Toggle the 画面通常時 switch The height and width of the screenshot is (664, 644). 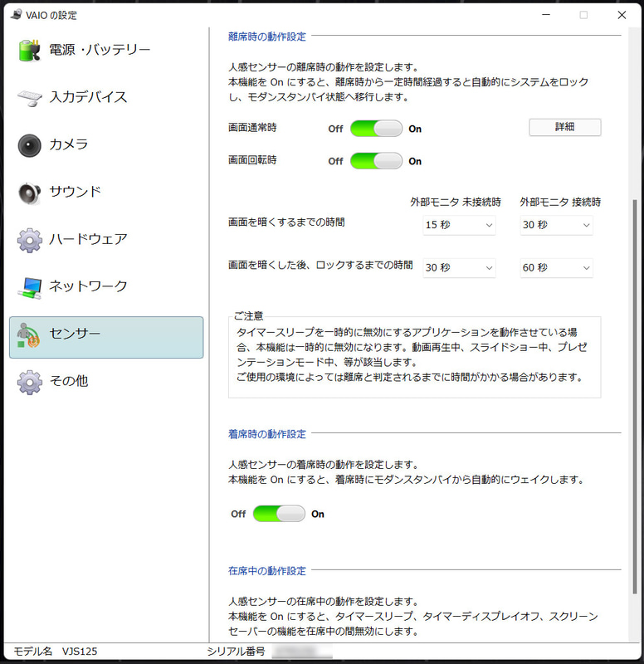click(376, 129)
